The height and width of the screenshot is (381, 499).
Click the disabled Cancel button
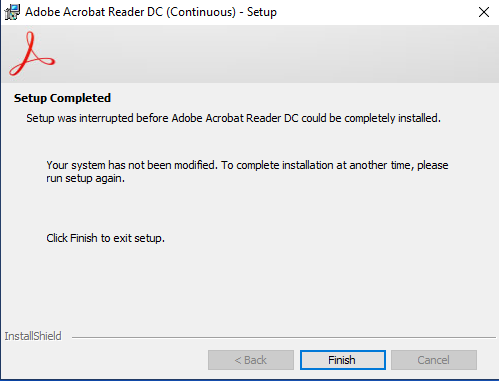coord(434,360)
